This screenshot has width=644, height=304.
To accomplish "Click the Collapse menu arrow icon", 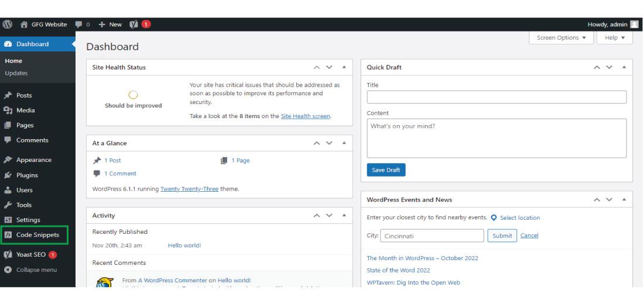I will pyautogui.click(x=8, y=270).
